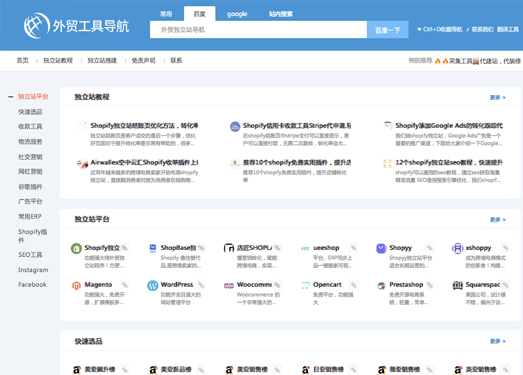Open the Opencart cart icon
Image resolution: width=523 pixels, height=375 pixels.
pyautogui.click(x=305, y=285)
